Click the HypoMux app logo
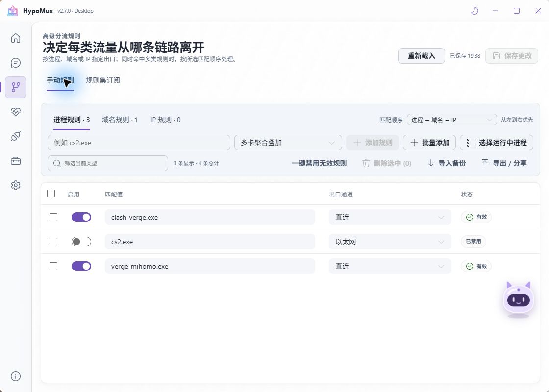The height and width of the screenshot is (392, 549). 13,11
